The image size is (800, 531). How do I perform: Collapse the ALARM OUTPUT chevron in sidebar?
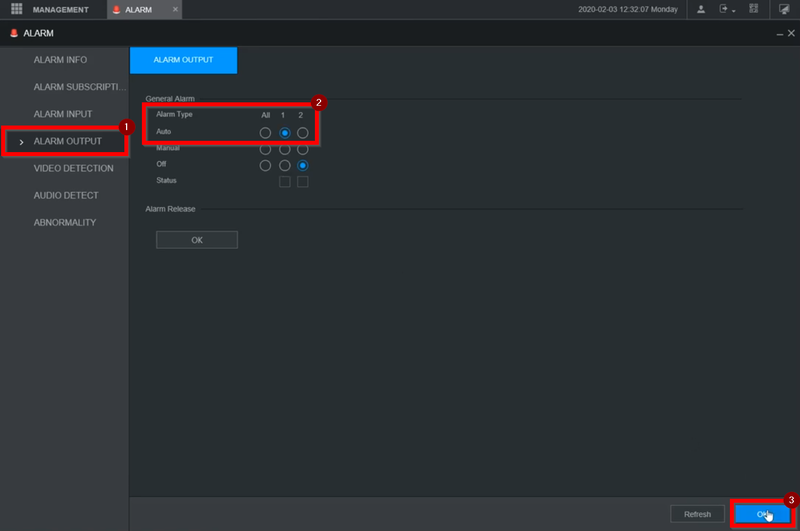coord(21,142)
